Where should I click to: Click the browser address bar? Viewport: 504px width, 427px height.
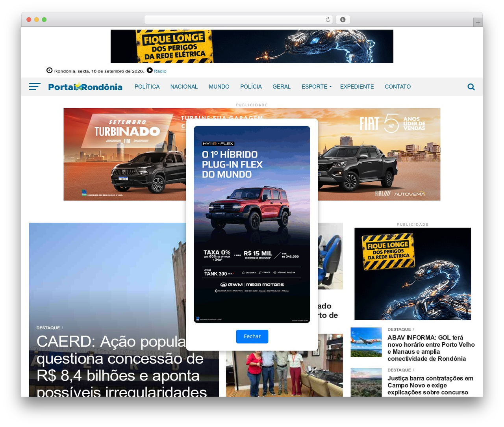[x=238, y=20]
